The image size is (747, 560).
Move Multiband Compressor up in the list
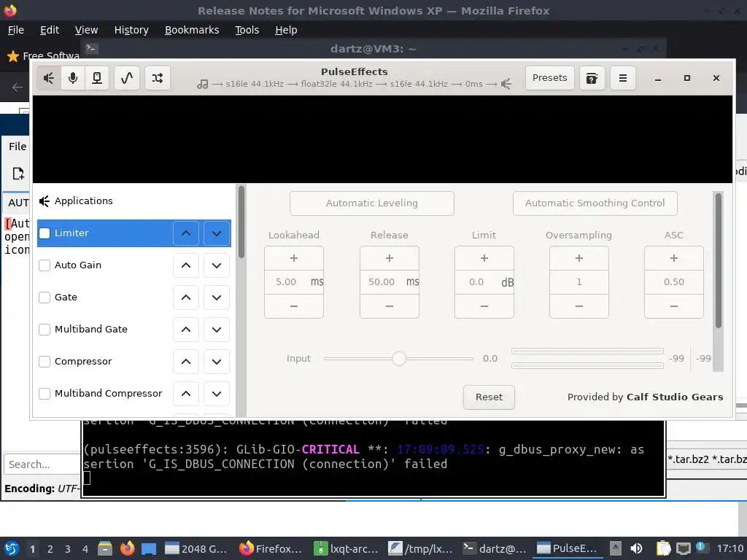(186, 394)
